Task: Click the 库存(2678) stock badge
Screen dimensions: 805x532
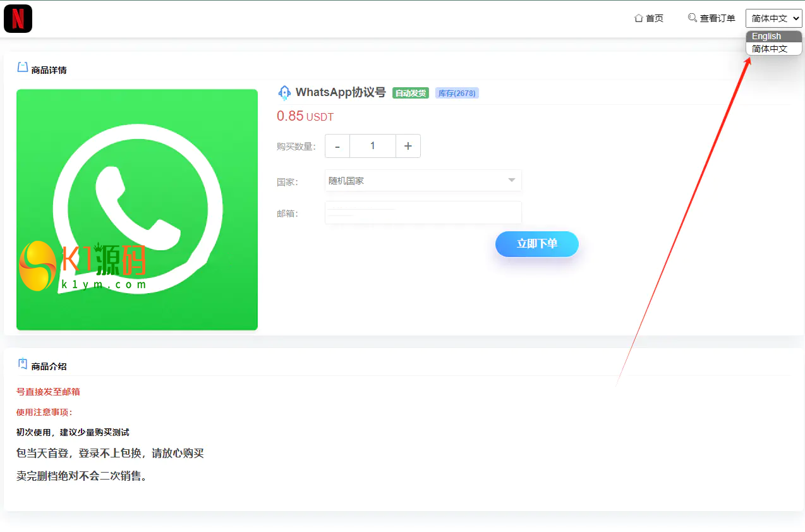Action: pos(457,93)
